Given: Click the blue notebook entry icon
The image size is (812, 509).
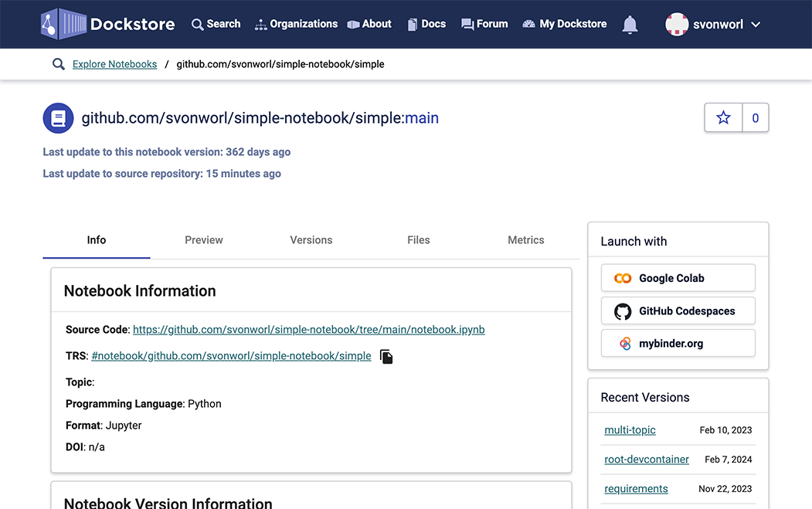Looking at the screenshot, I should coord(58,118).
